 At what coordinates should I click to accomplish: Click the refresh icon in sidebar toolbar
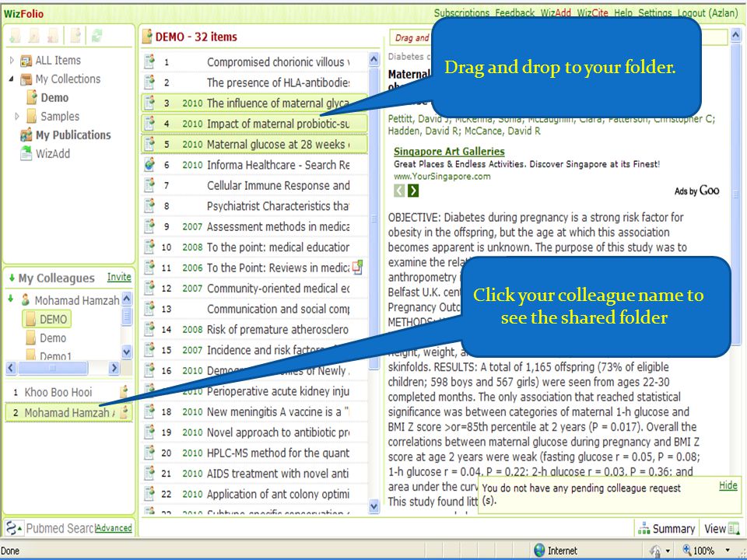97,36
